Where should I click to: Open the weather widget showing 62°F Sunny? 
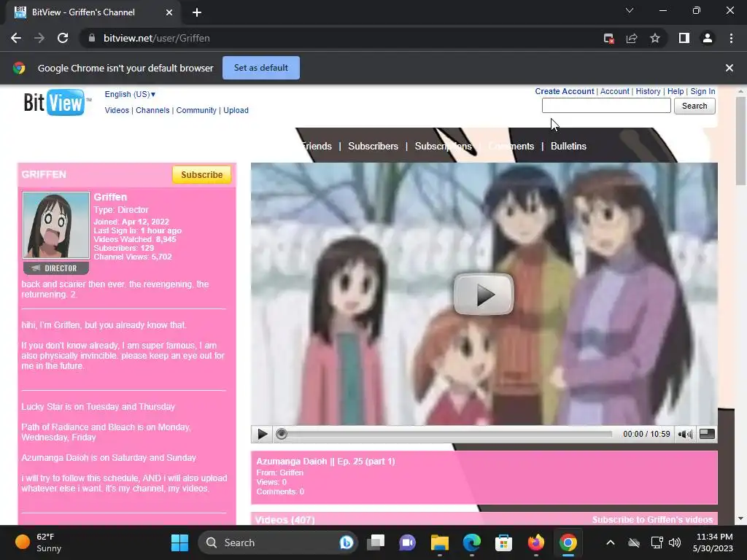[x=39, y=542]
